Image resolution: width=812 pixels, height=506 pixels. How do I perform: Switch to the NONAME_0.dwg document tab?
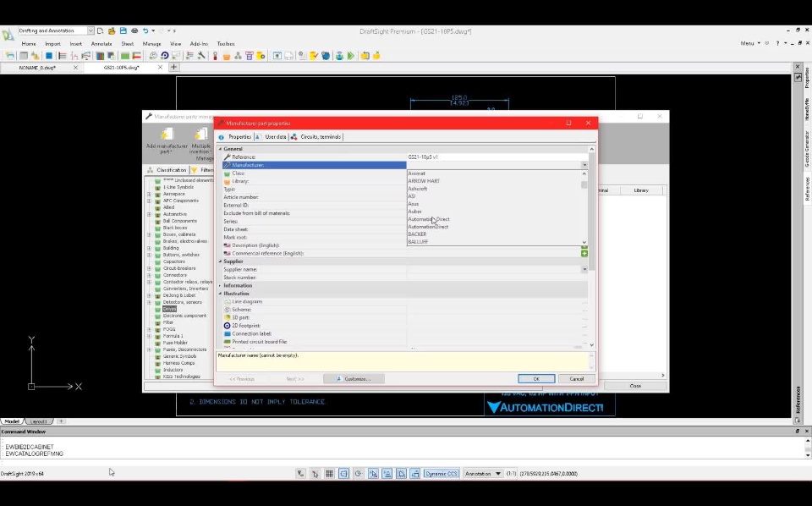[37, 68]
